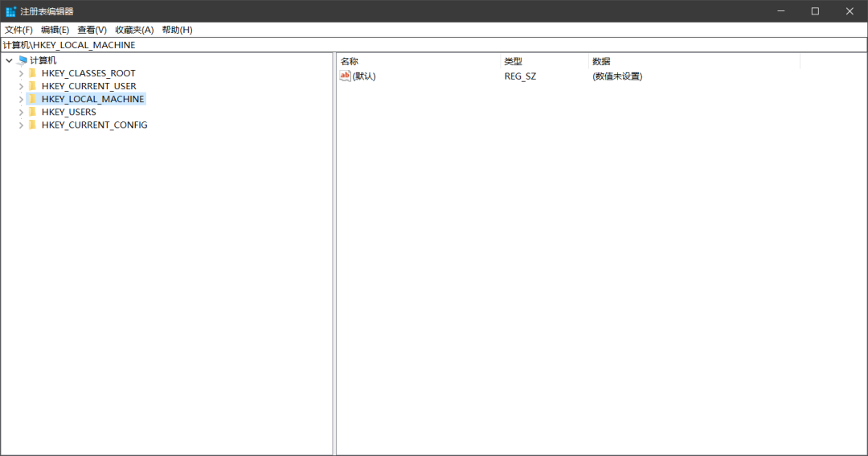Click the HKEY_CLASSES_ROOT folder icon
This screenshot has width=868, height=456.
point(33,73)
